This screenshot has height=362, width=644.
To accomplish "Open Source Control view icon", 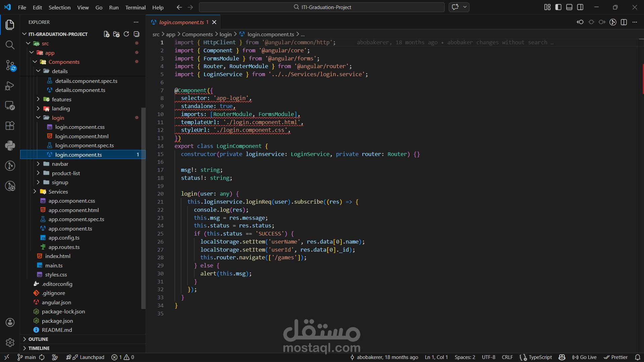I will click(x=10, y=65).
